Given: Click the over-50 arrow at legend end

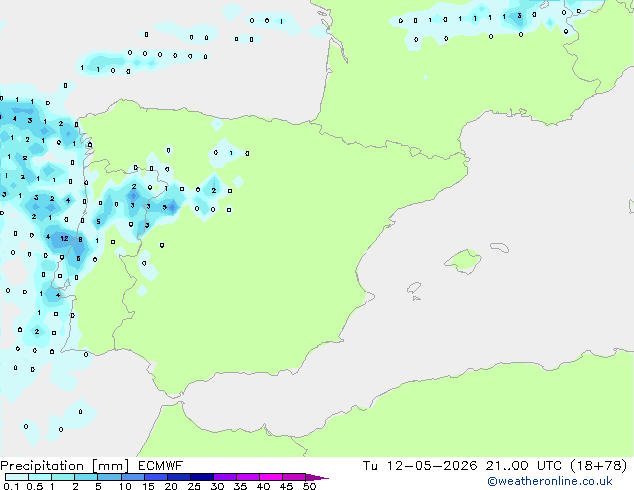Looking at the screenshot, I should coord(317,477).
